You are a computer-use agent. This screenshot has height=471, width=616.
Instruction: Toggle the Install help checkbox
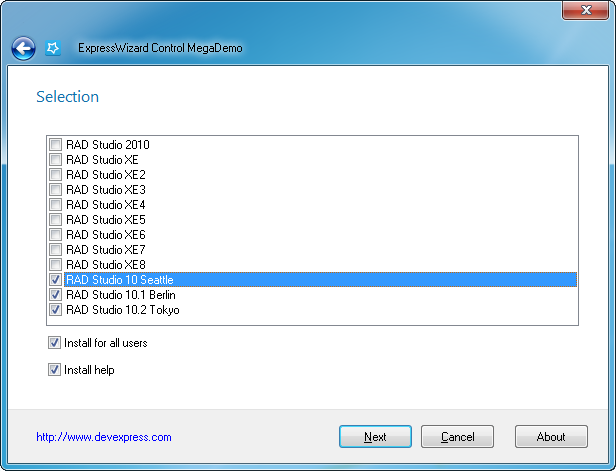54,370
